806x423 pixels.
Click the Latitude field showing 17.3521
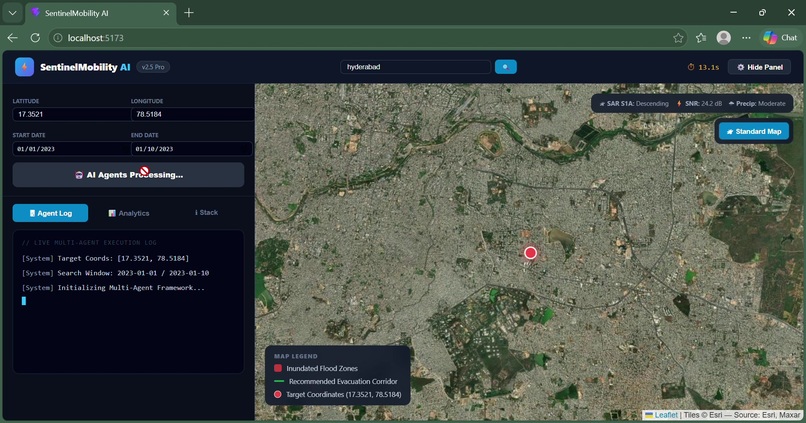click(71, 114)
